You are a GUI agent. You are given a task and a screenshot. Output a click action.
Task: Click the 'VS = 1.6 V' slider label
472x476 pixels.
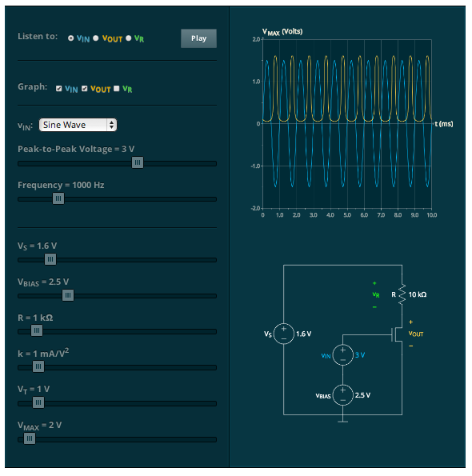(x=37, y=246)
